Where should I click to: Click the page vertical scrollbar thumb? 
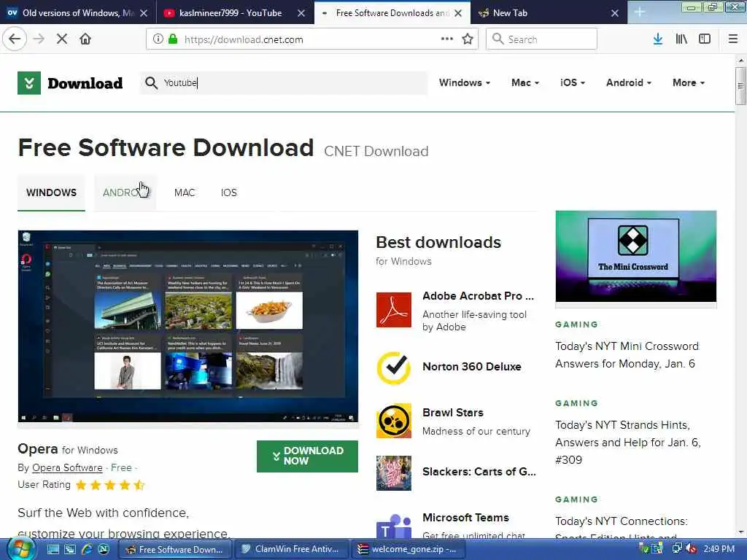click(740, 86)
